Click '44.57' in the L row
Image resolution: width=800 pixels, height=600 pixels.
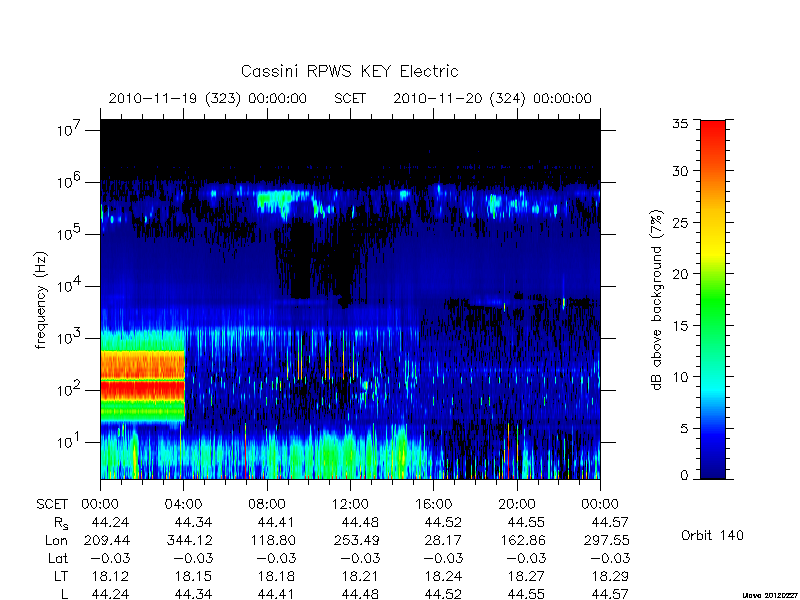[x=610, y=594]
